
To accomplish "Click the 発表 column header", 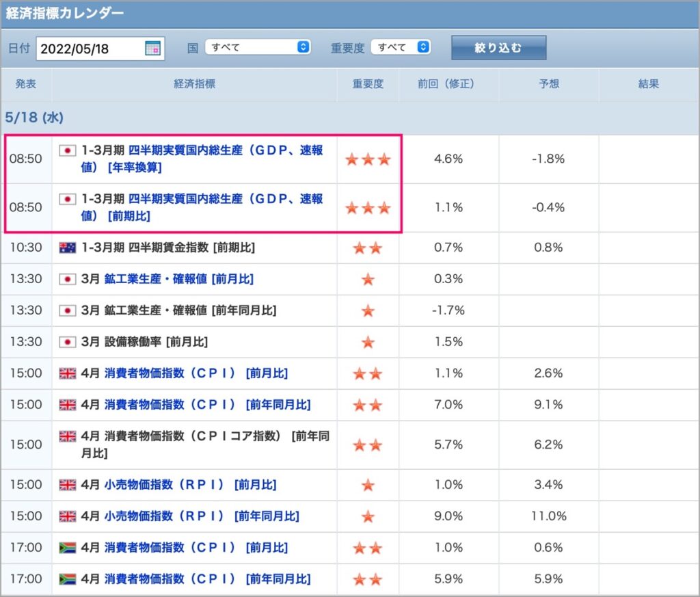I will pyautogui.click(x=26, y=84).
